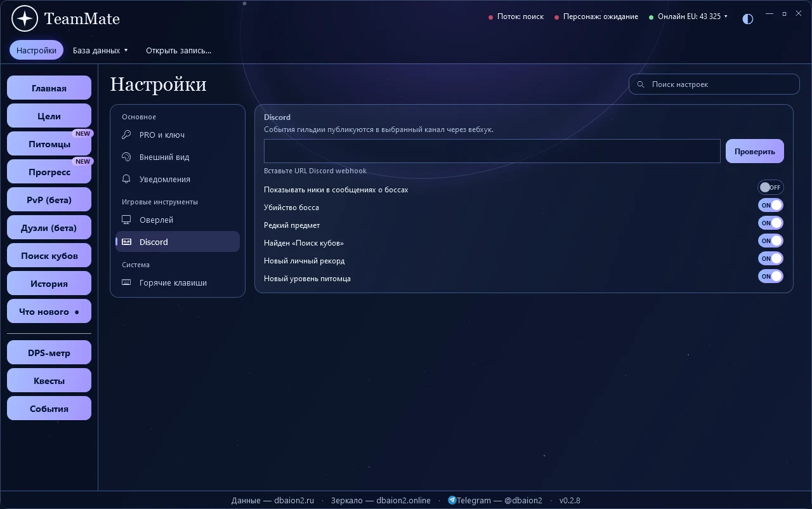Image resolution: width=812 pixels, height=509 pixels.
Task: Disable the Убийство босса toggle
Action: [x=771, y=205]
